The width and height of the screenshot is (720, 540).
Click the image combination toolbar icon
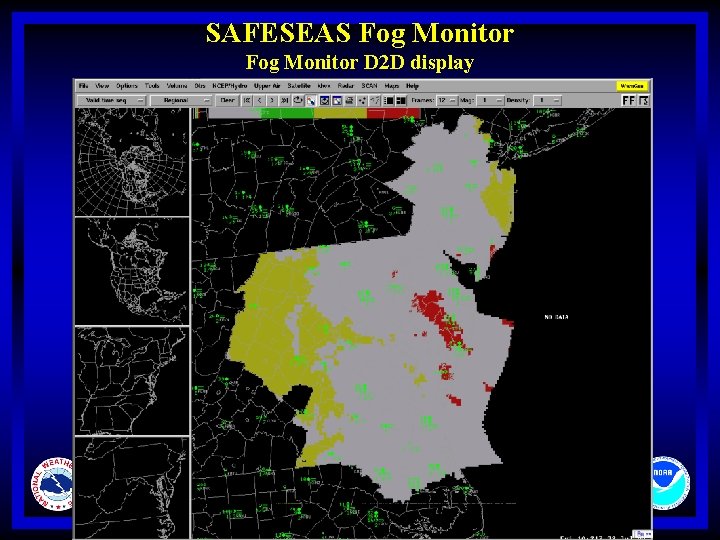coord(311,100)
